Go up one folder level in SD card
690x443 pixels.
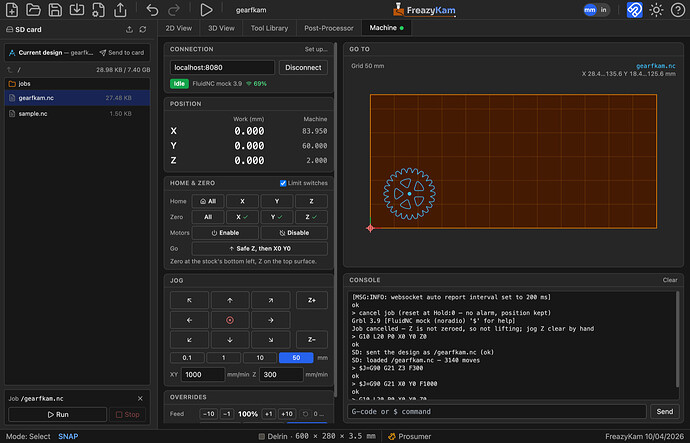(10, 70)
